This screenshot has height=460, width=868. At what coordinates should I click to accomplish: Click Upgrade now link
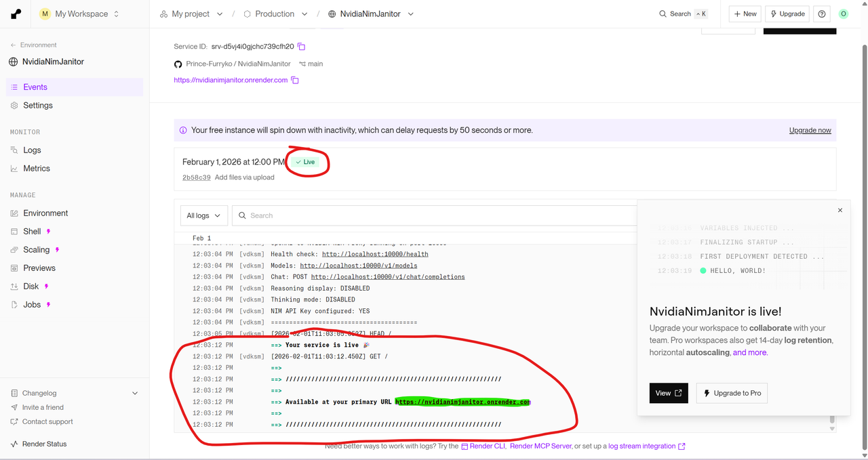[810, 130]
